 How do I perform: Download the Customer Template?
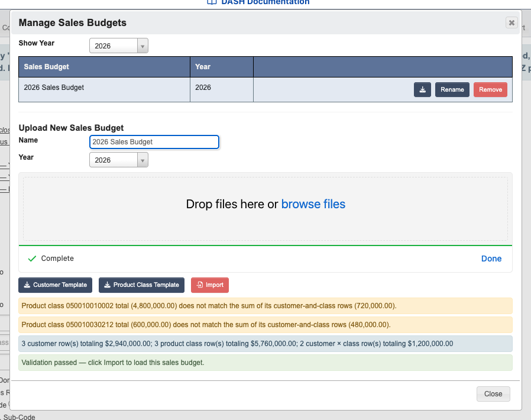pyautogui.click(x=55, y=285)
